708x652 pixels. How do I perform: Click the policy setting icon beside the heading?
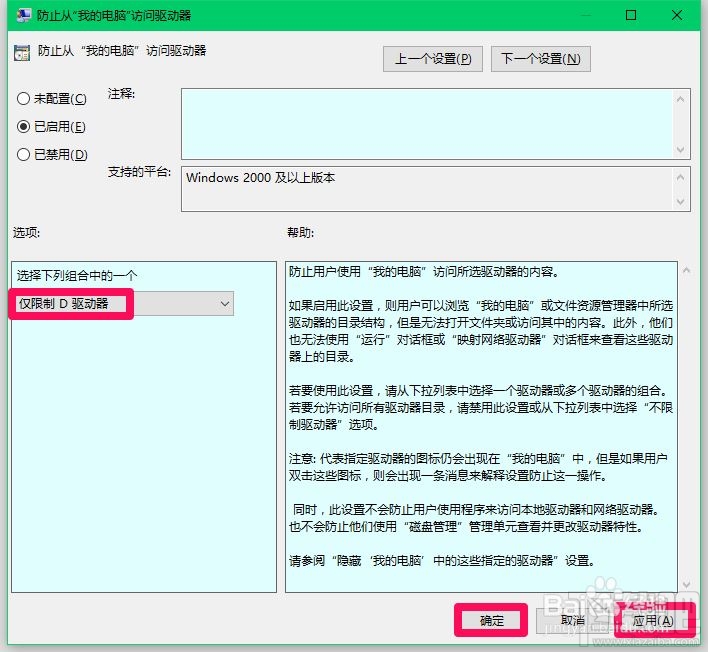(x=22, y=53)
